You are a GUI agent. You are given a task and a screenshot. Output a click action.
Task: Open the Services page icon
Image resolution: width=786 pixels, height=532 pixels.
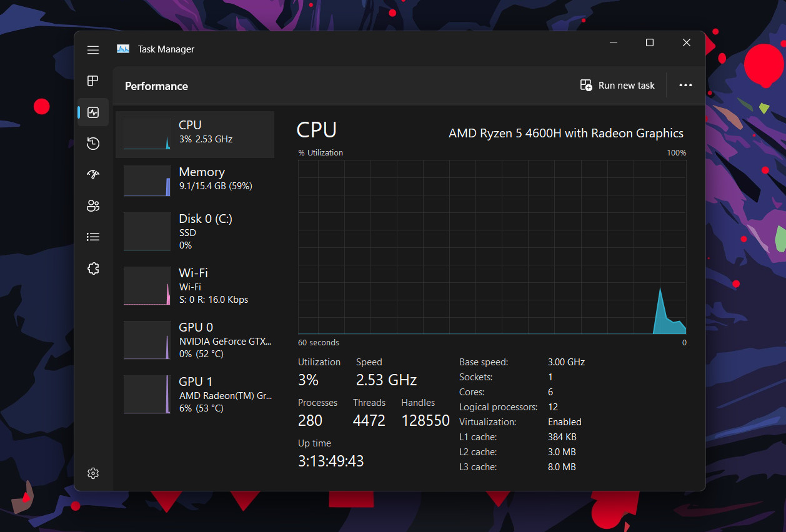[93, 268]
